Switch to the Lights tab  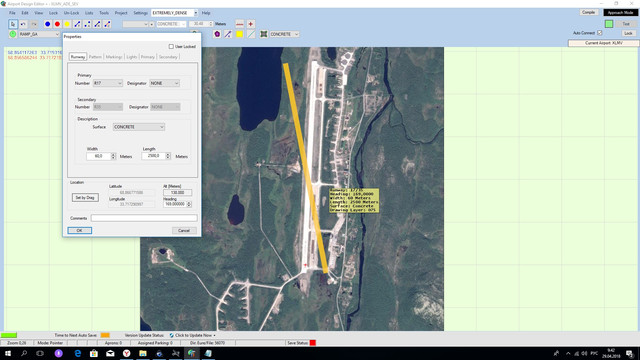(x=131, y=57)
